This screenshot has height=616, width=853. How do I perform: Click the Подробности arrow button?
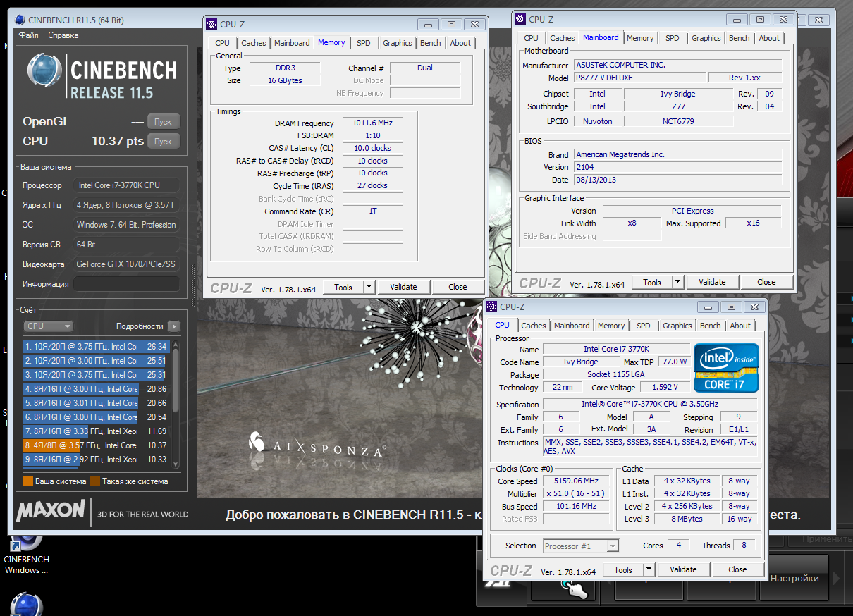point(174,326)
